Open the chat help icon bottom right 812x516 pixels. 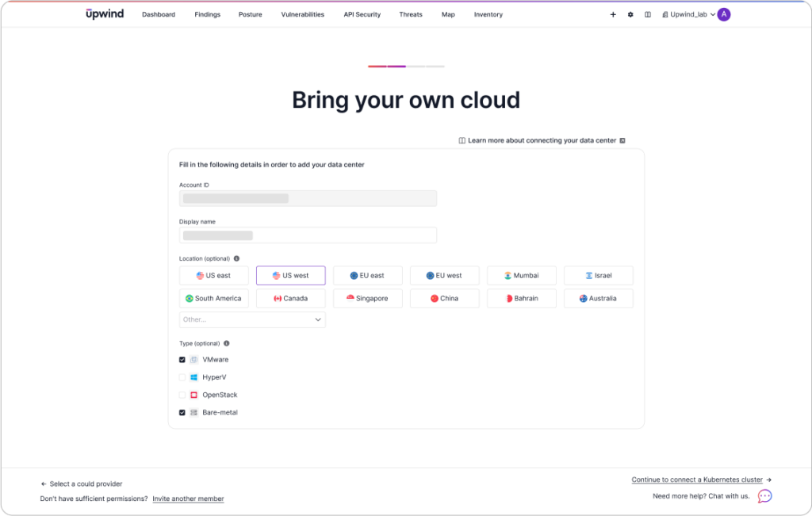point(764,495)
